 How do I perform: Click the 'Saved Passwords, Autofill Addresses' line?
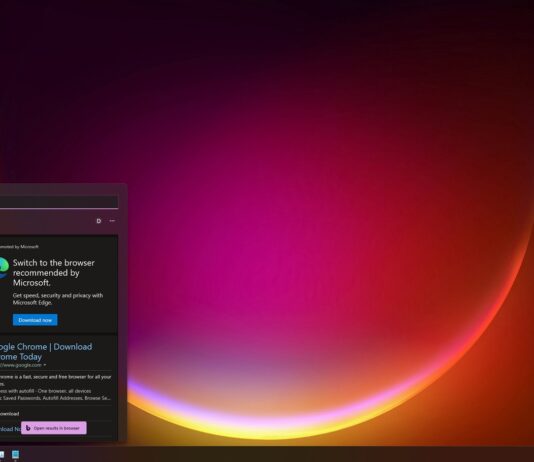(57, 398)
